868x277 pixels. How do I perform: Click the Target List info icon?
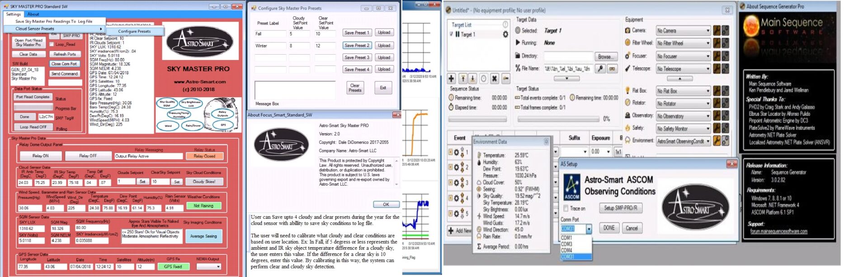(x=505, y=24)
